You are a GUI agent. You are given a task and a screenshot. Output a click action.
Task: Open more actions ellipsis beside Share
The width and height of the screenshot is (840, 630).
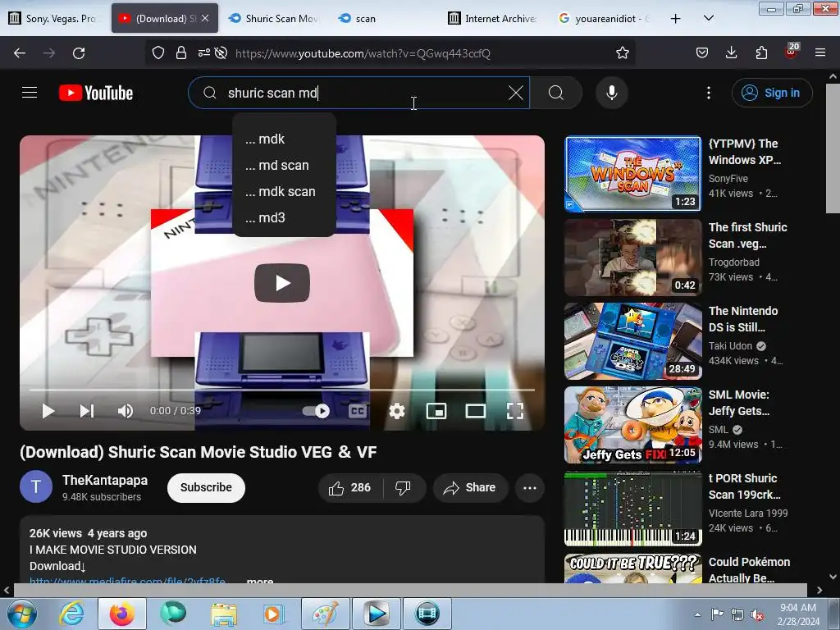(530, 487)
